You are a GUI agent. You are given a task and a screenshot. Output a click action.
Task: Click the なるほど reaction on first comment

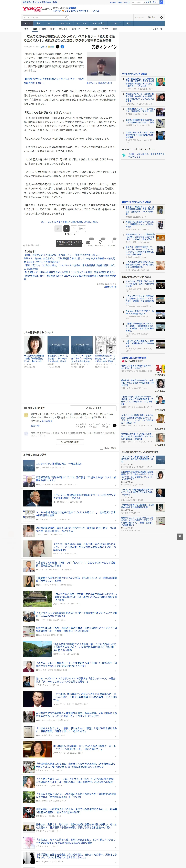(x=94, y=426)
